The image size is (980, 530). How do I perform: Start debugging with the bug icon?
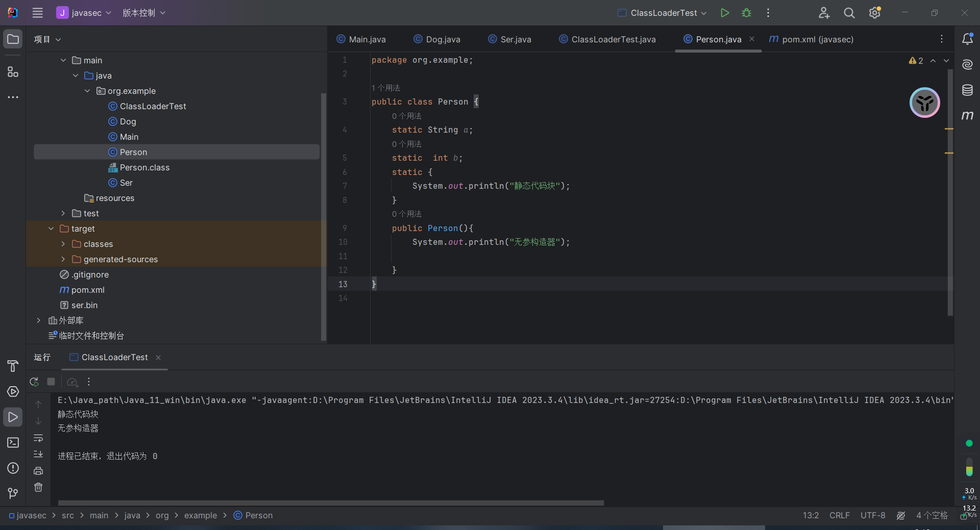(x=746, y=13)
